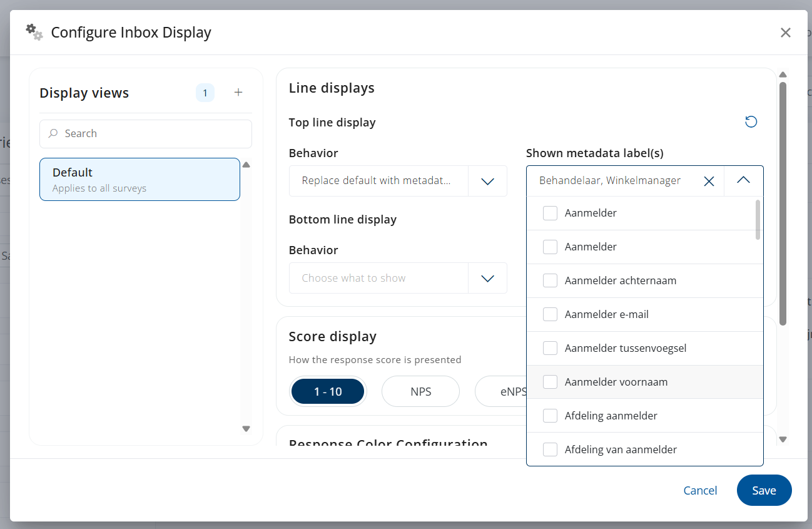Click the gears icon beside dialog title
This screenshot has height=529, width=812.
34,32
